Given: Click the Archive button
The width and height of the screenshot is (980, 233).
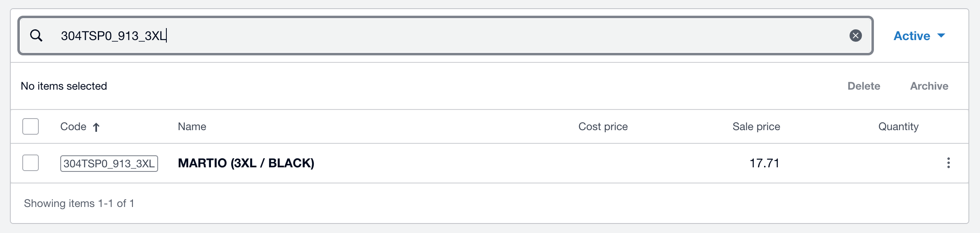Looking at the screenshot, I should pos(929,86).
